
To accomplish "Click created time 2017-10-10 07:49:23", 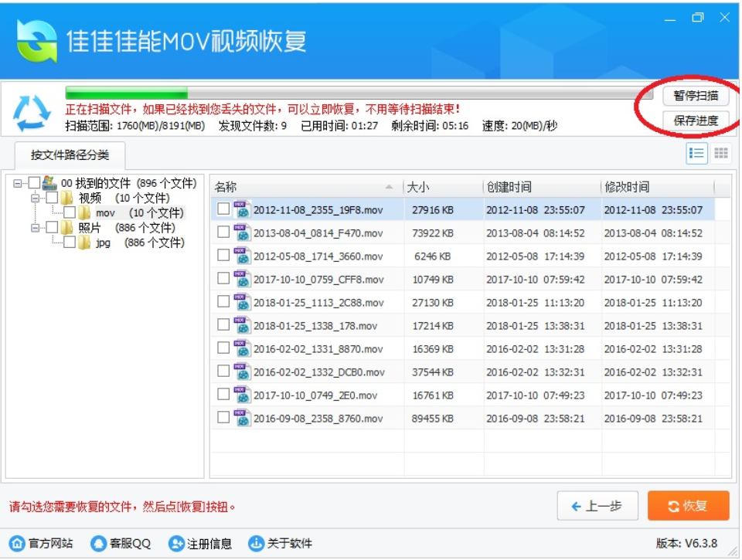I will (535, 395).
